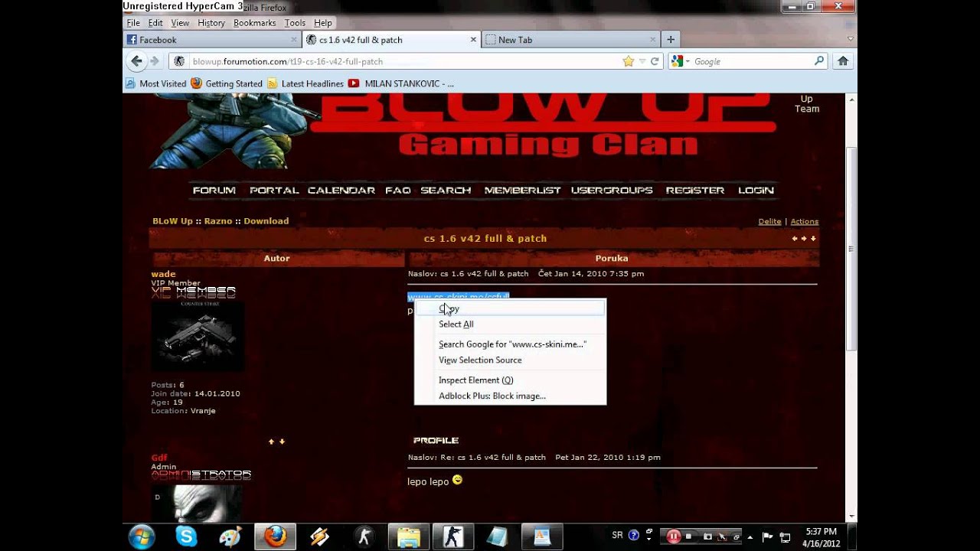
Task: Click the smiley emoticon after lepo lepo
Action: (x=458, y=480)
